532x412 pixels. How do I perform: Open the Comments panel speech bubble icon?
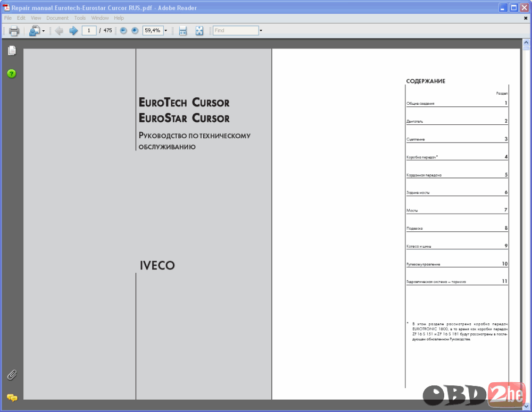[x=12, y=398]
